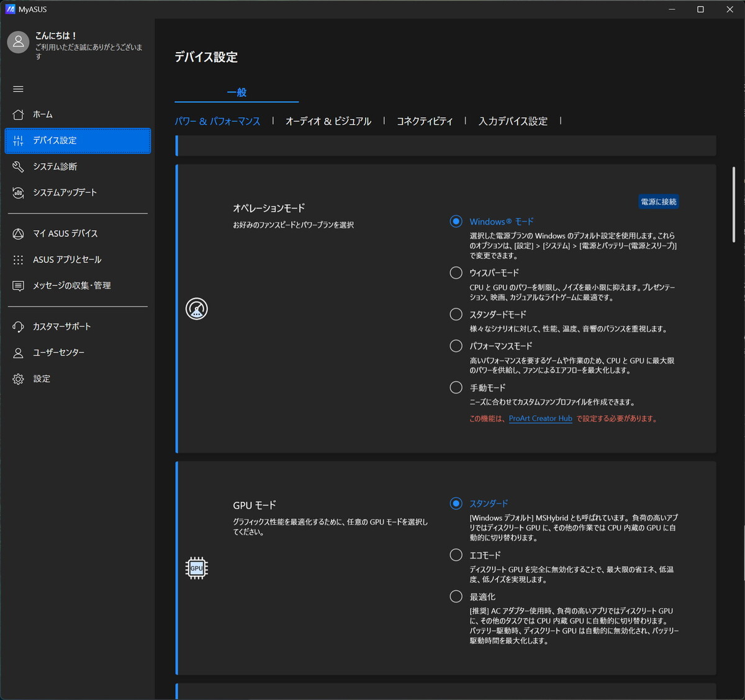Image resolution: width=745 pixels, height=700 pixels.
Task: Switch to the 一般 tab
Action: click(x=237, y=92)
